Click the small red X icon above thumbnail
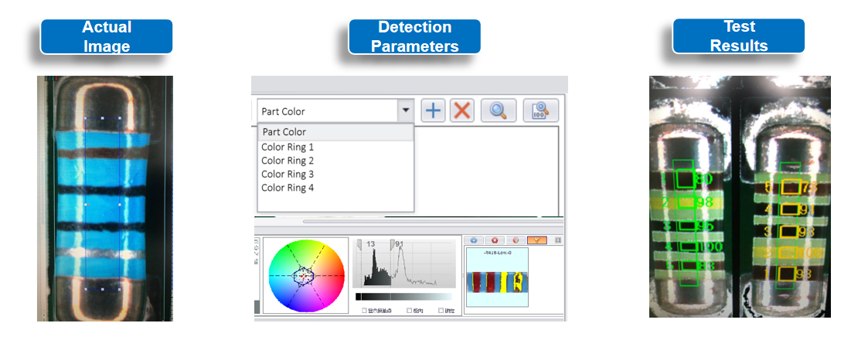868x347 pixels. 494,240
